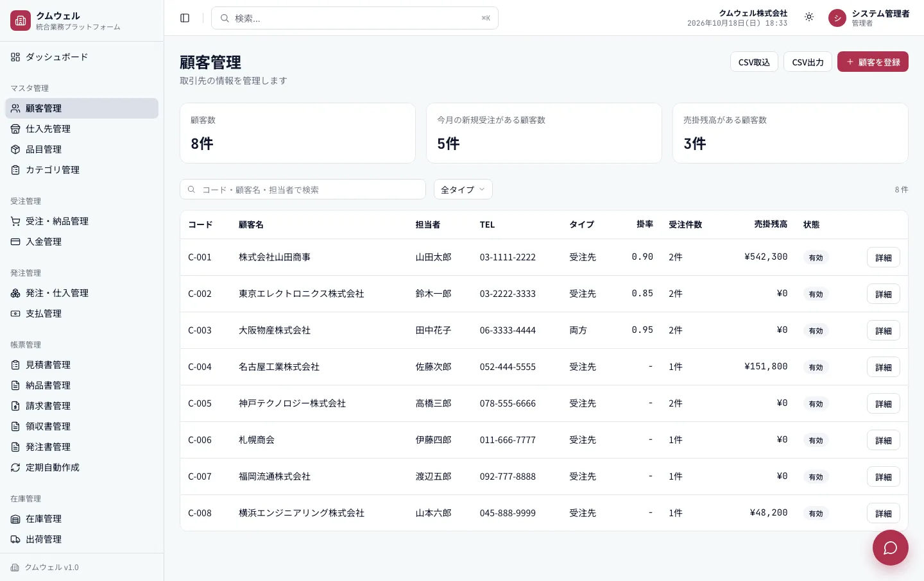Click the CSV出力 button

click(808, 62)
